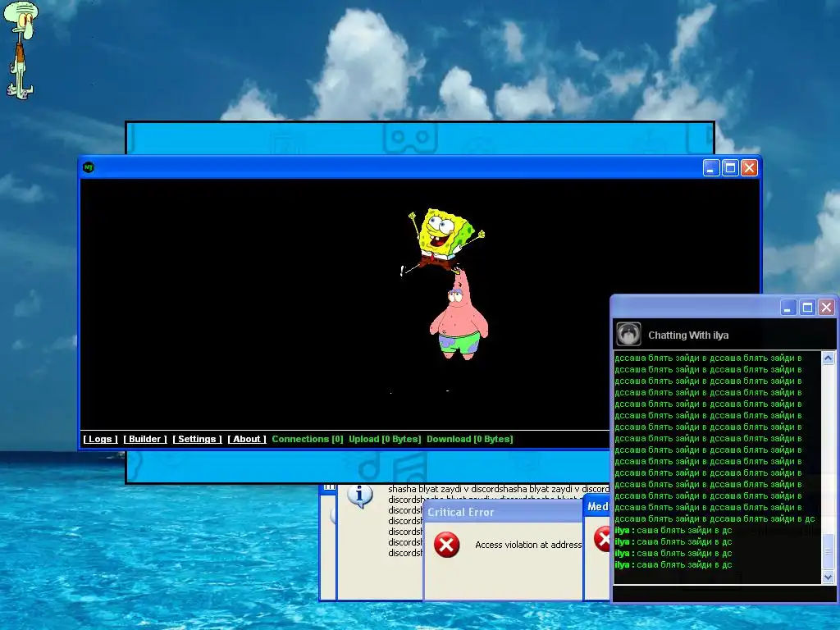840x630 pixels.
Task: Click the Connections [0] status text
Action: [308, 439]
